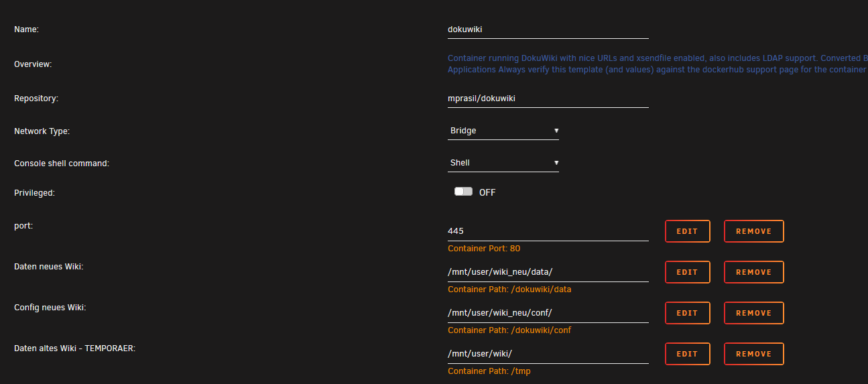Edit the port mapping

coord(687,231)
